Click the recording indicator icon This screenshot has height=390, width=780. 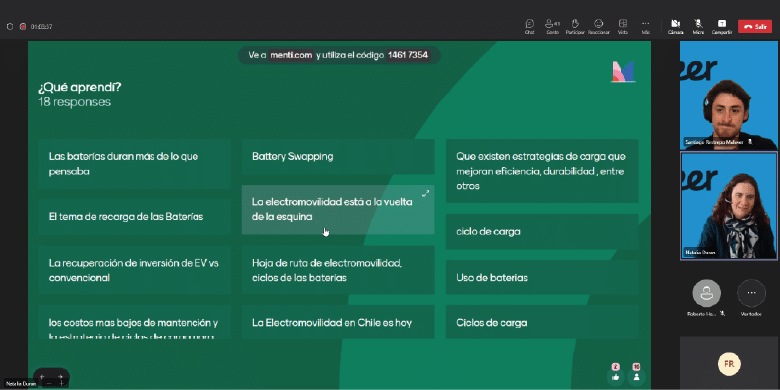click(x=22, y=26)
